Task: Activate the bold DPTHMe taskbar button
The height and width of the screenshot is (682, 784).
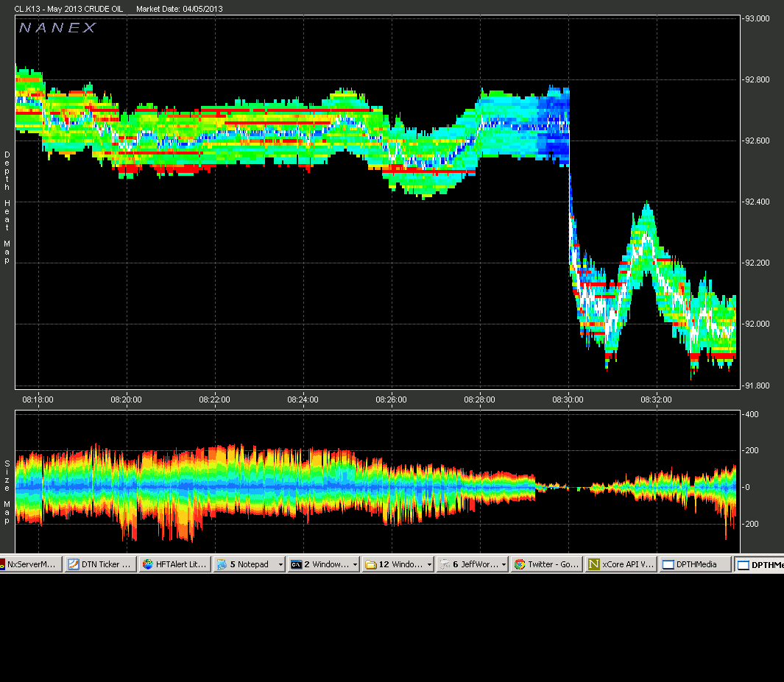Action: pyautogui.click(x=759, y=564)
